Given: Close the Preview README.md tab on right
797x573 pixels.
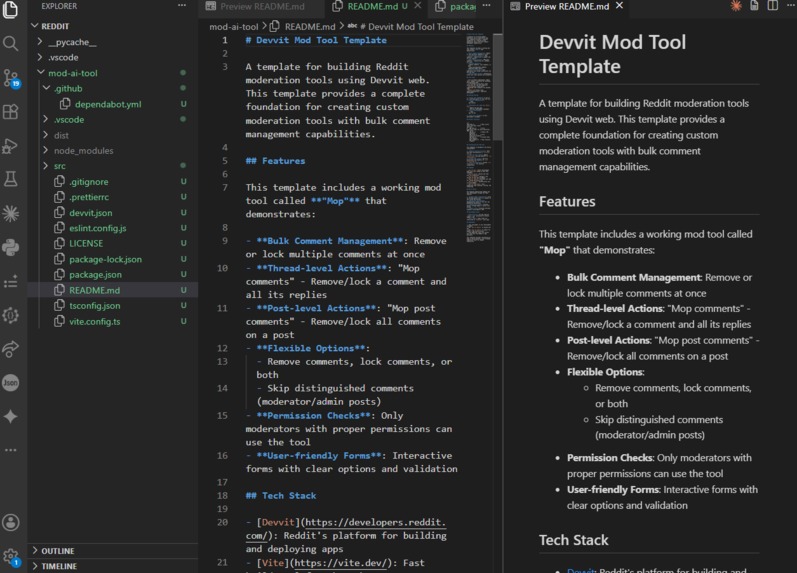Looking at the screenshot, I should tap(619, 6).
